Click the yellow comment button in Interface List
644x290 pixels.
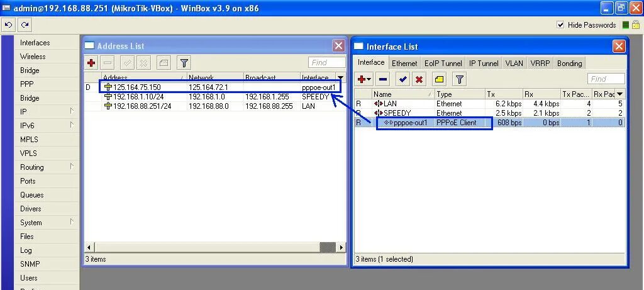440,79
